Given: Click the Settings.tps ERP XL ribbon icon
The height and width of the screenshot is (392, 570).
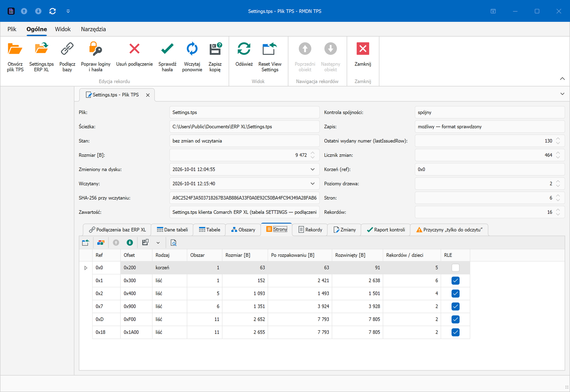Looking at the screenshot, I should (x=41, y=49).
